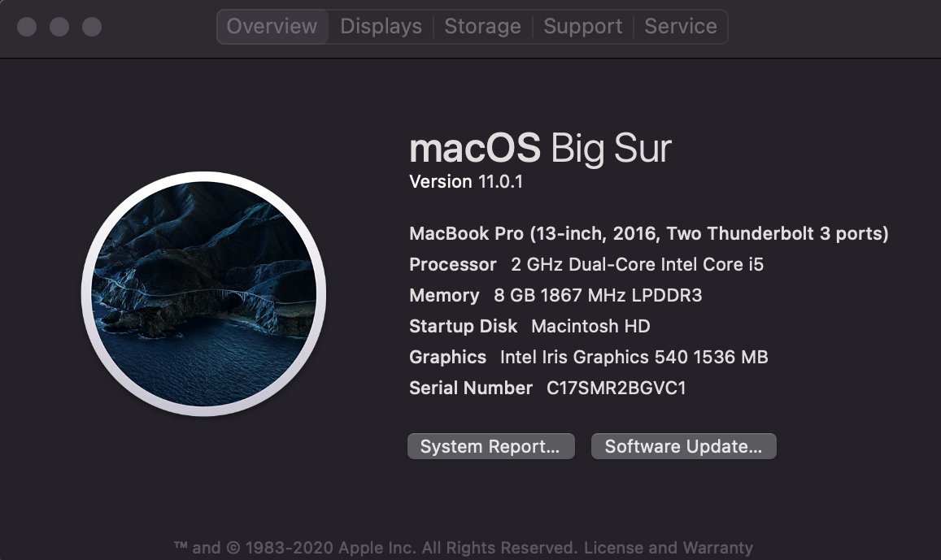This screenshot has width=941, height=560.
Task: Open System Report
Action: point(490,446)
